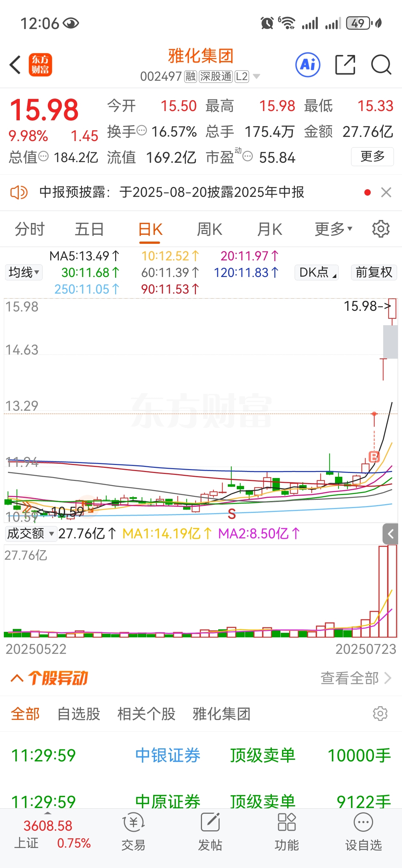Expand side panel with gray arrow
The height and width of the screenshot is (868, 402).
click(x=390, y=534)
